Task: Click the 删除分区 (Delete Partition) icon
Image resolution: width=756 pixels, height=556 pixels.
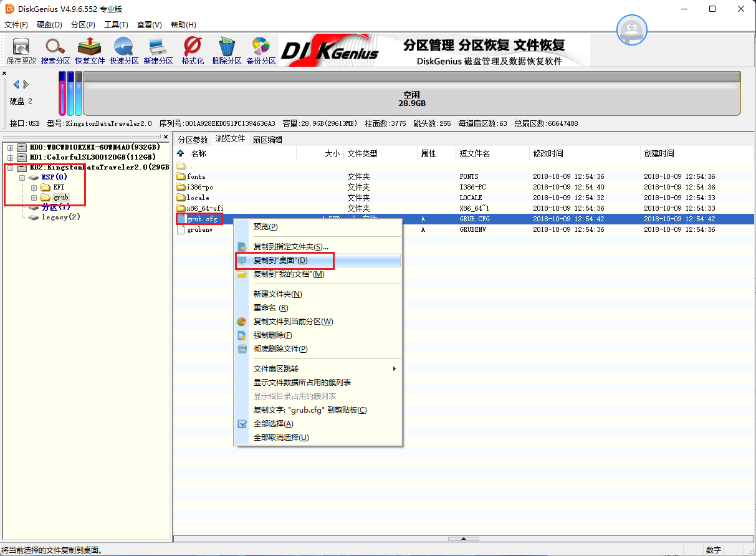Action: tap(227, 50)
